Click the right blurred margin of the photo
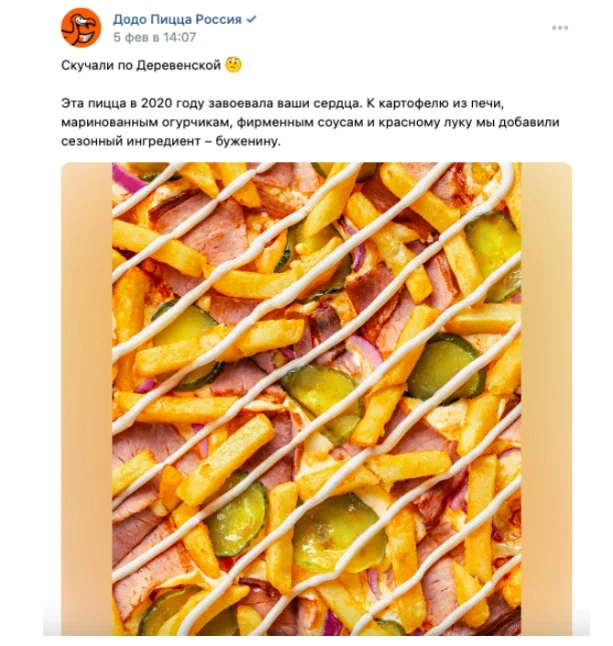The height and width of the screenshot is (646, 613). [546, 398]
